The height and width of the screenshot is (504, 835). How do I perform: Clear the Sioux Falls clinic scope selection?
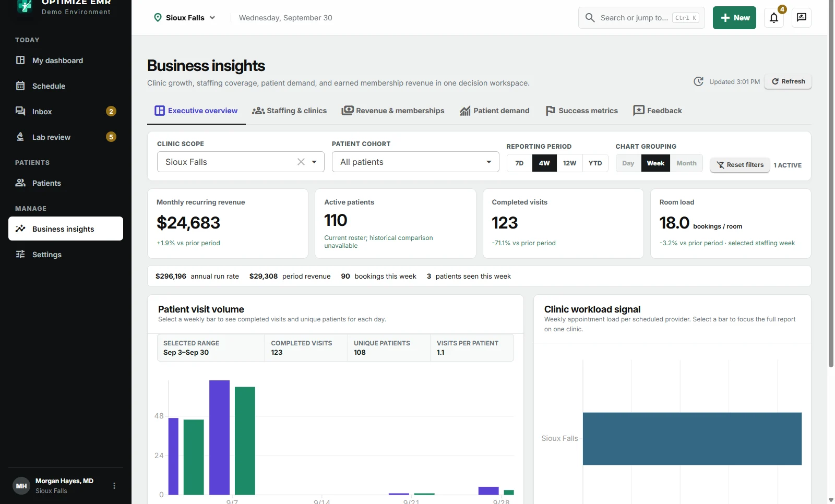pyautogui.click(x=301, y=162)
